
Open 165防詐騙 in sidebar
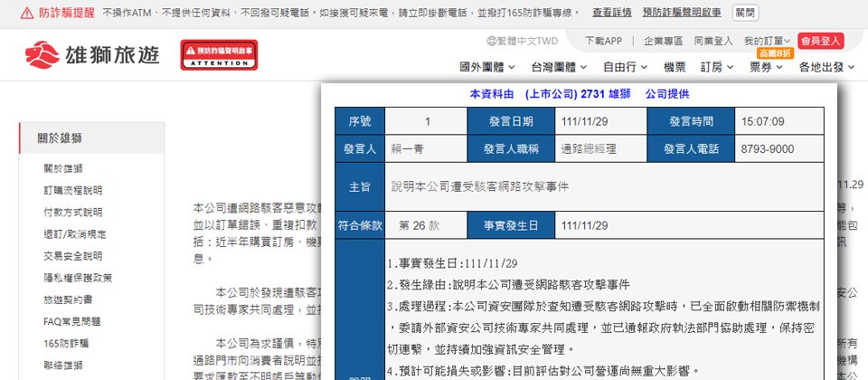point(66,344)
